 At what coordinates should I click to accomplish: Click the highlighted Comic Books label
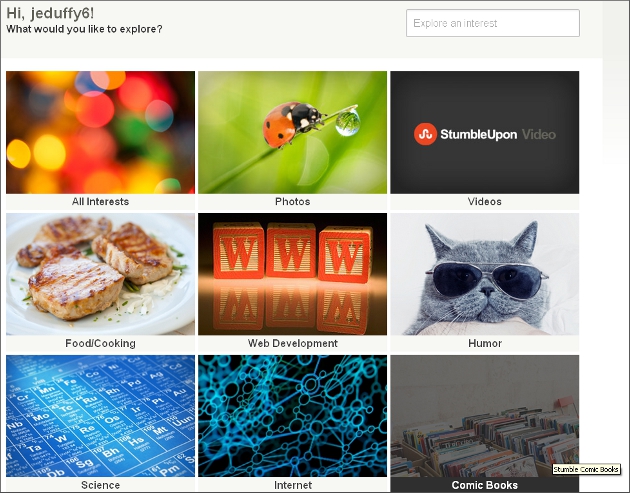click(x=485, y=485)
